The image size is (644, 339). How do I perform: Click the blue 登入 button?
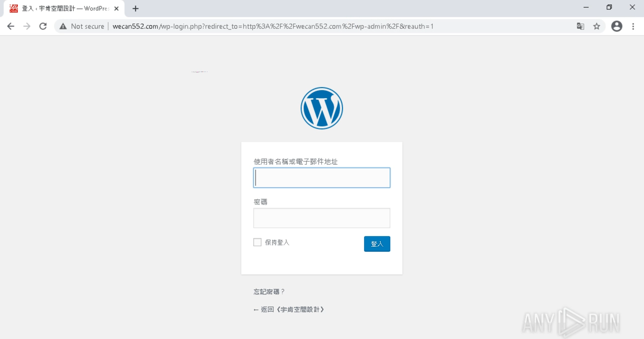point(377,244)
